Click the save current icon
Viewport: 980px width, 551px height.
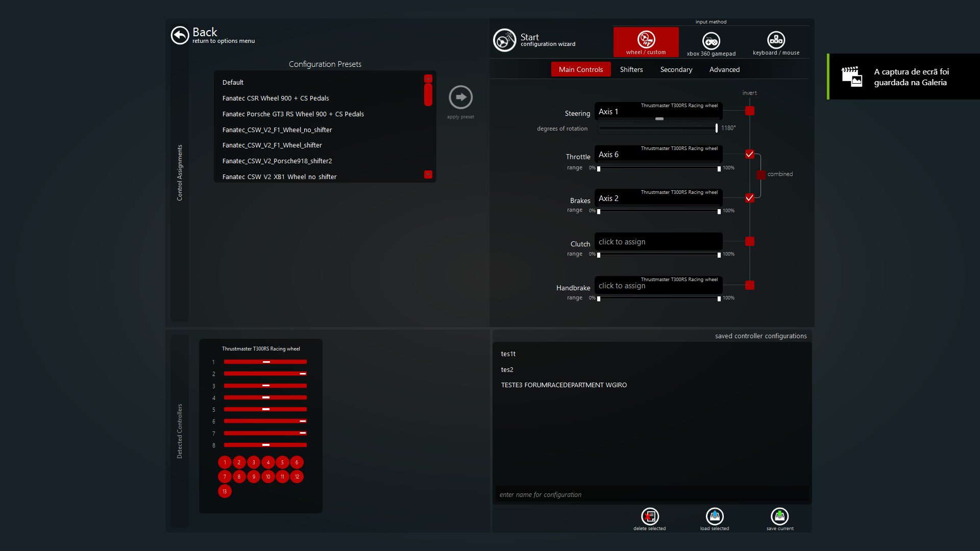coord(779,516)
